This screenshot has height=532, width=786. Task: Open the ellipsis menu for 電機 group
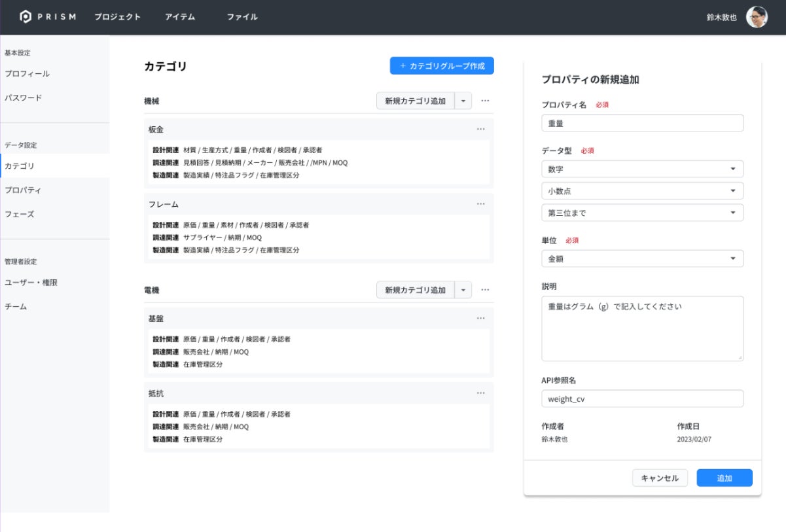(x=485, y=290)
